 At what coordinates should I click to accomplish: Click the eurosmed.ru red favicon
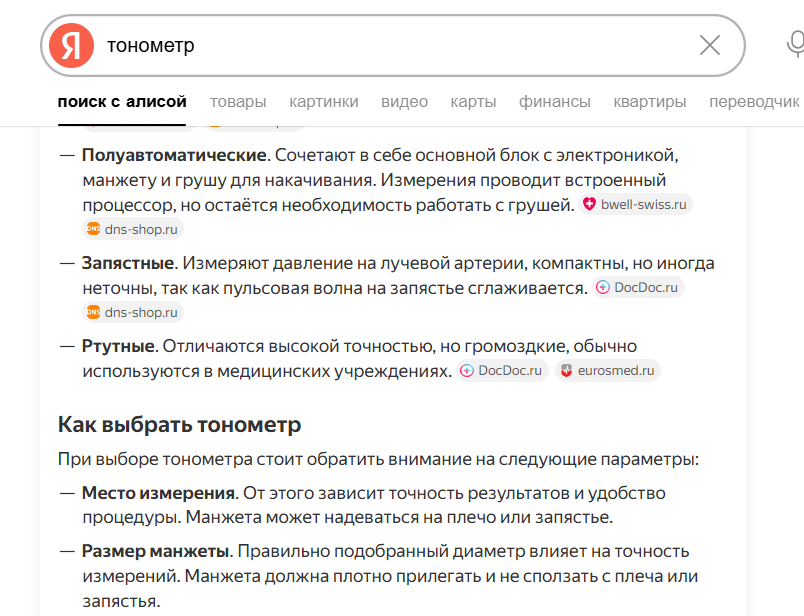click(x=566, y=370)
